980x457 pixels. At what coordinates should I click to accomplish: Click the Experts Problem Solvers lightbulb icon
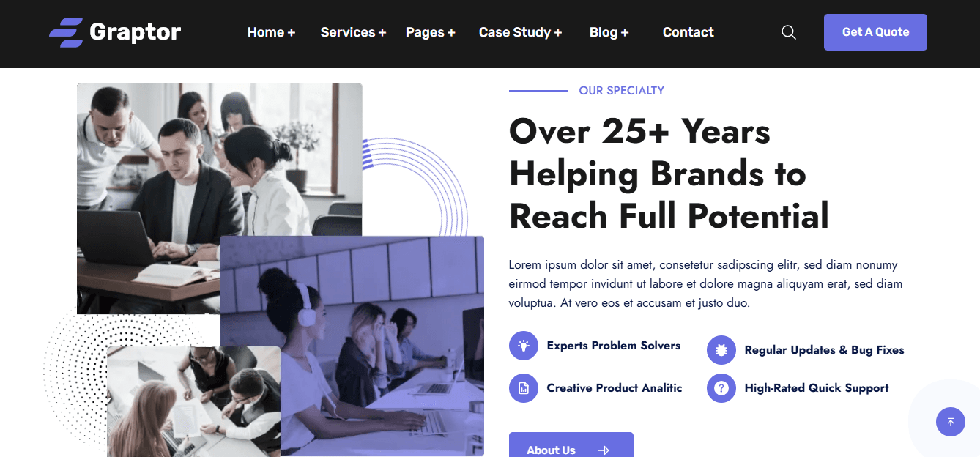(x=524, y=346)
